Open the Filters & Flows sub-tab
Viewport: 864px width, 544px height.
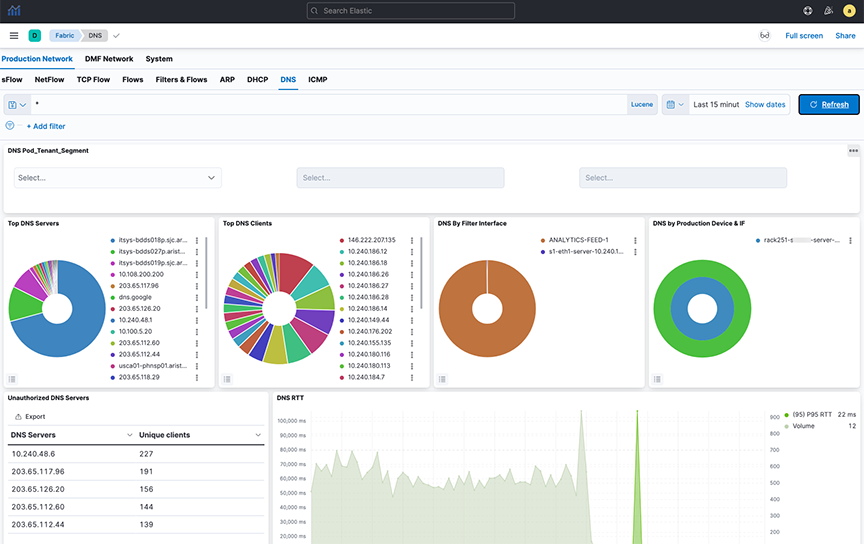[x=181, y=80]
